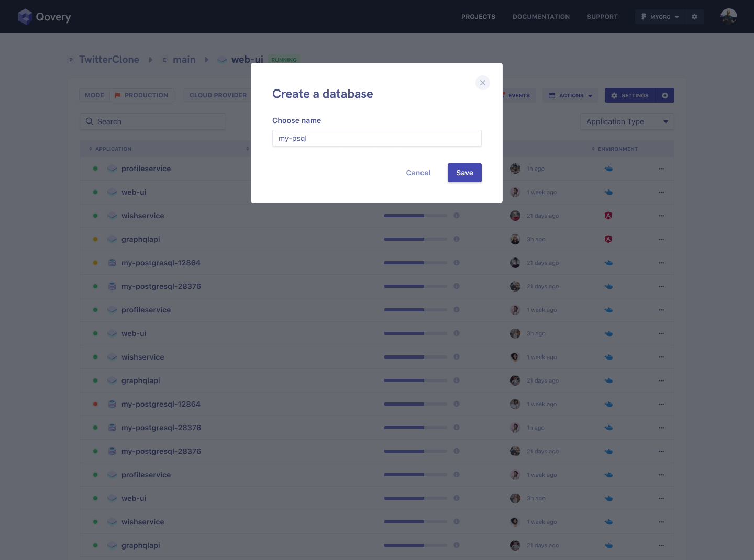The image size is (754, 560).
Task: Click the yellow status dot beside graphqlapi
Action: (x=95, y=239)
